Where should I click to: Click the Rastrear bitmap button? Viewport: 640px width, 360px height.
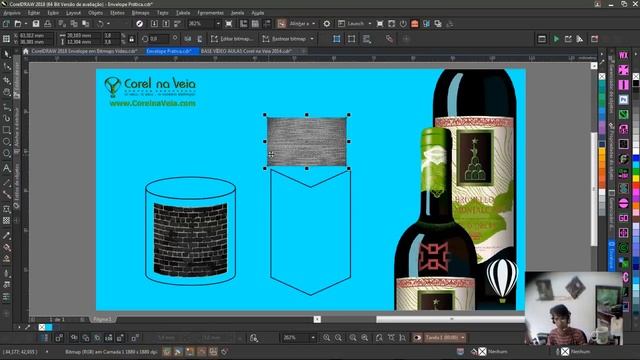(284, 39)
